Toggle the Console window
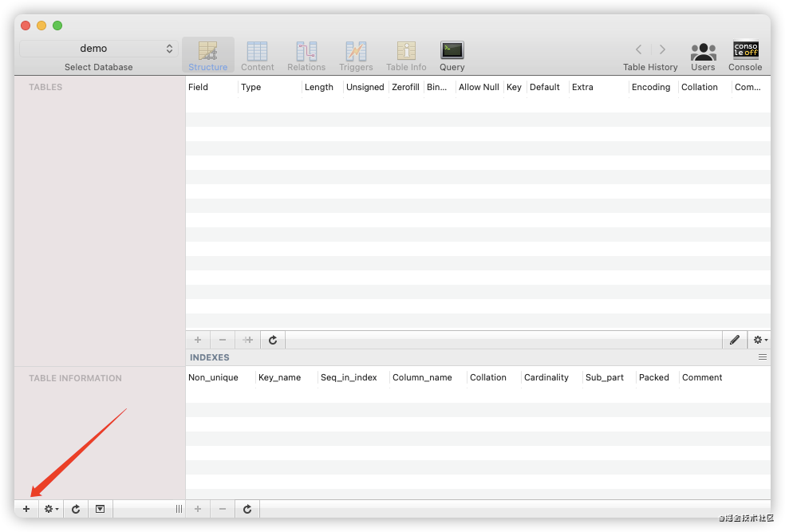 (x=745, y=56)
